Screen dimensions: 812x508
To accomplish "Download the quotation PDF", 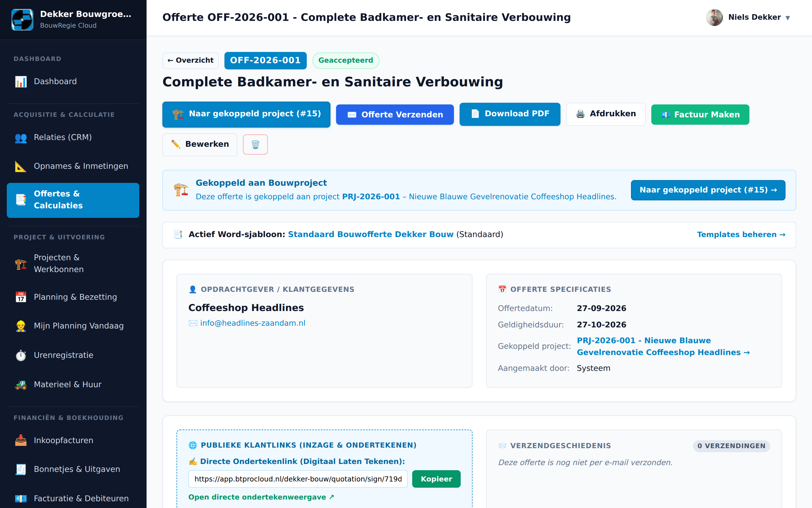I will click(x=510, y=114).
